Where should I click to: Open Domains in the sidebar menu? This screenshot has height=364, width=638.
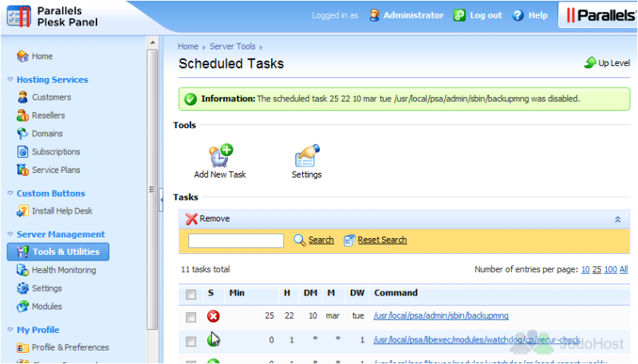point(47,133)
